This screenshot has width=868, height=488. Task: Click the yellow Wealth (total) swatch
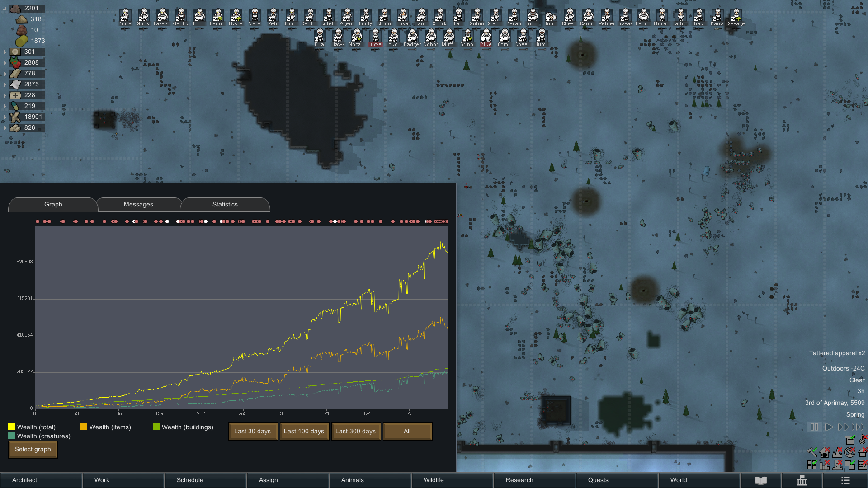(11, 427)
